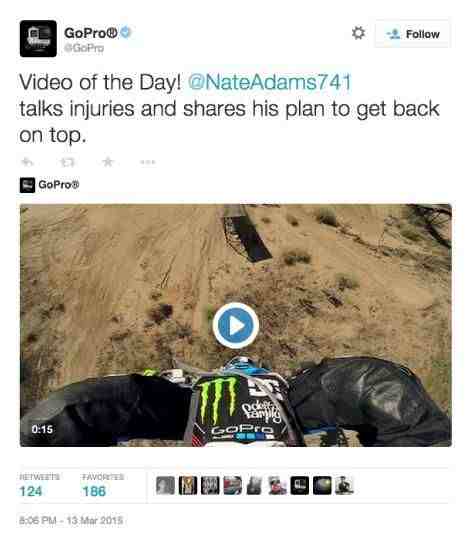
Task: Open the @NateAdams741 mention link
Action: click(269, 82)
